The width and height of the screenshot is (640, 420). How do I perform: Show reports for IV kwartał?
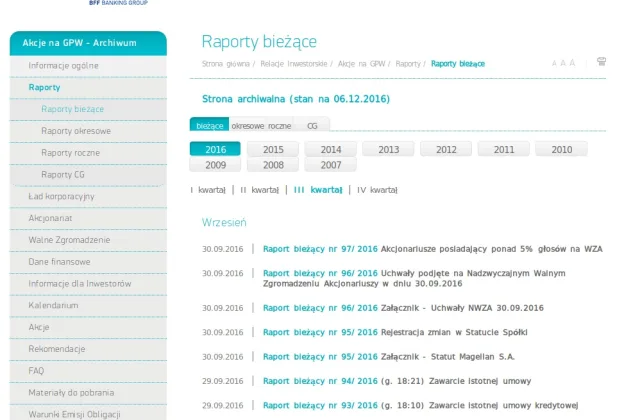pyautogui.click(x=377, y=190)
